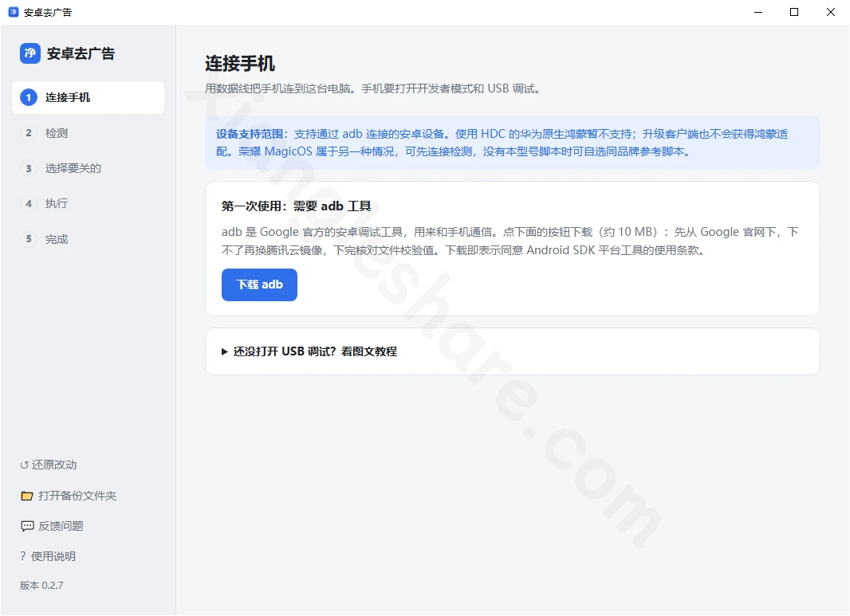
Task: Click the adb description mentioning 约 10 MB
Action: pyautogui.click(x=510, y=241)
